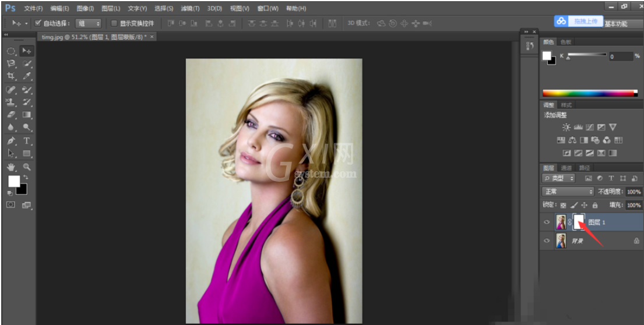Open the History panel icon
The height and width of the screenshot is (325, 644).
tap(530, 47)
